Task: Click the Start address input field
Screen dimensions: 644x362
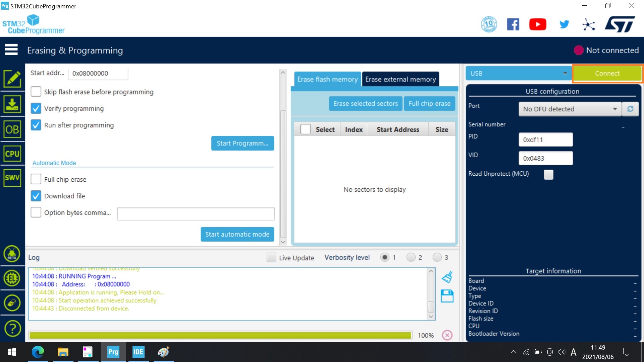Action: coord(98,73)
